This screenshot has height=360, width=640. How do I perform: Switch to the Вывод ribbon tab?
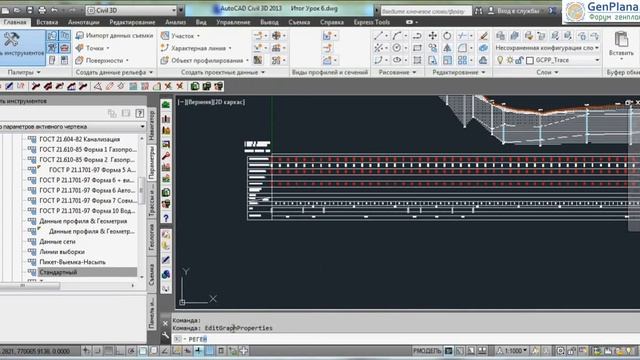[x=269, y=22]
